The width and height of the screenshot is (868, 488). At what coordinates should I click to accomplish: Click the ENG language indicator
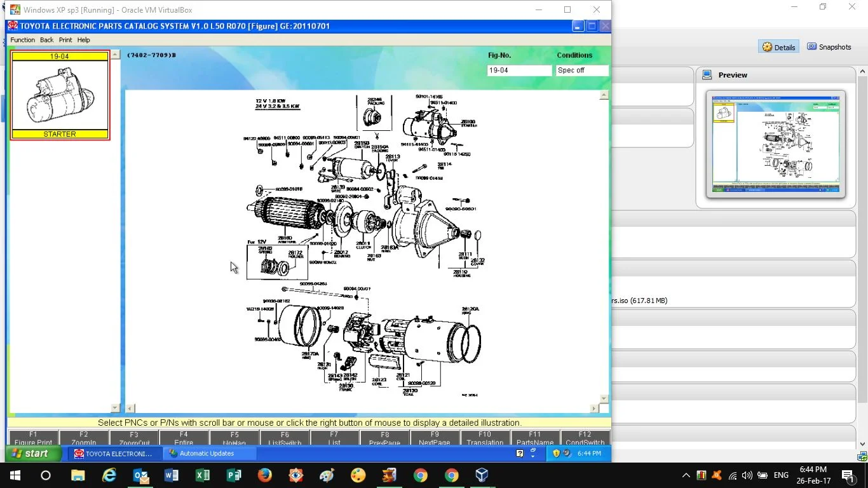coord(782,475)
